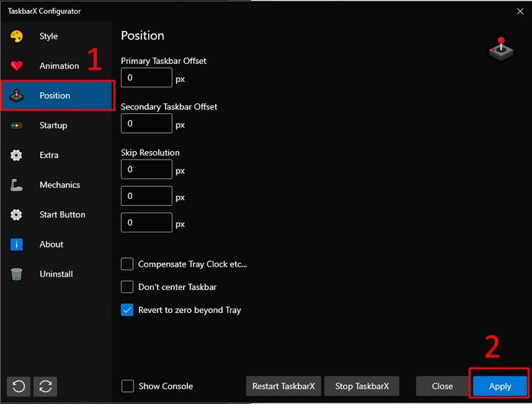Viewport: 532px width, 404px height.
Task: Click the first Skip Resolution field
Action: [147, 169]
